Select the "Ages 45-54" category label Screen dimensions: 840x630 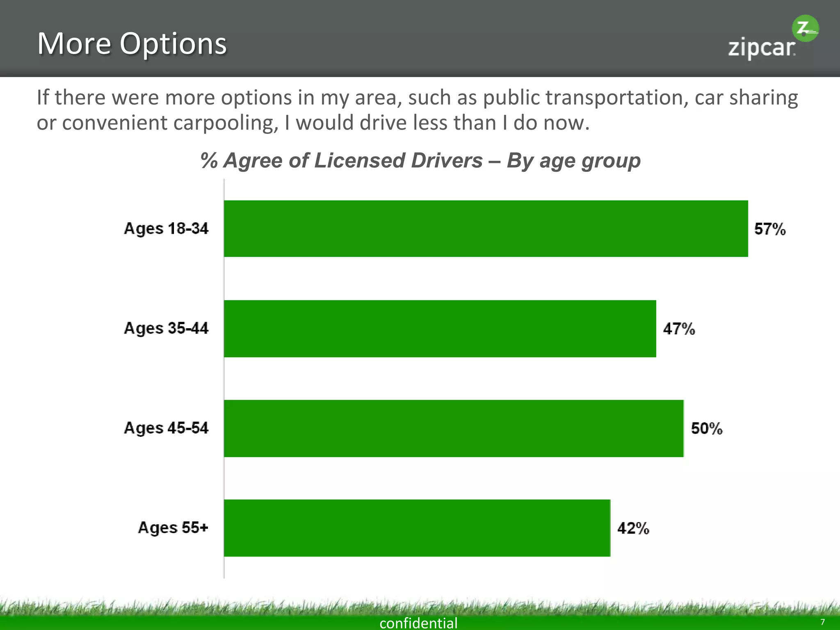point(166,428)
